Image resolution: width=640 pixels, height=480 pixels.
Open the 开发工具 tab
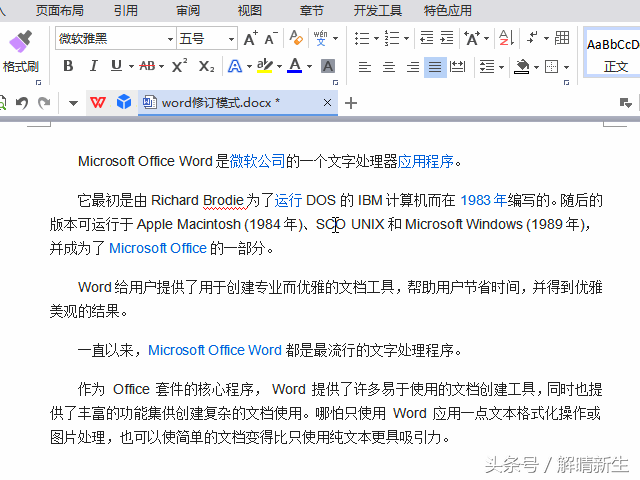coord(378,10)
